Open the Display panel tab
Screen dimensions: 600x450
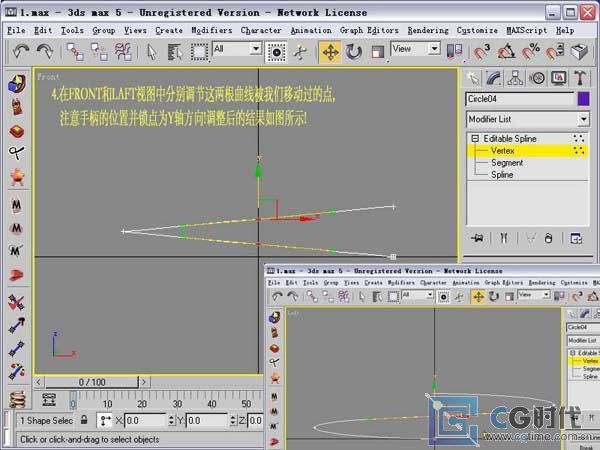[559, 78]
